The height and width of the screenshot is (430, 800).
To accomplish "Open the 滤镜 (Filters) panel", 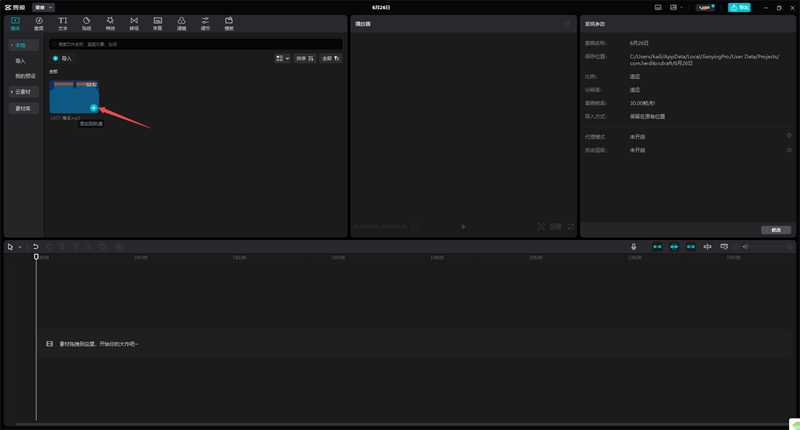I will coord(181,23).
